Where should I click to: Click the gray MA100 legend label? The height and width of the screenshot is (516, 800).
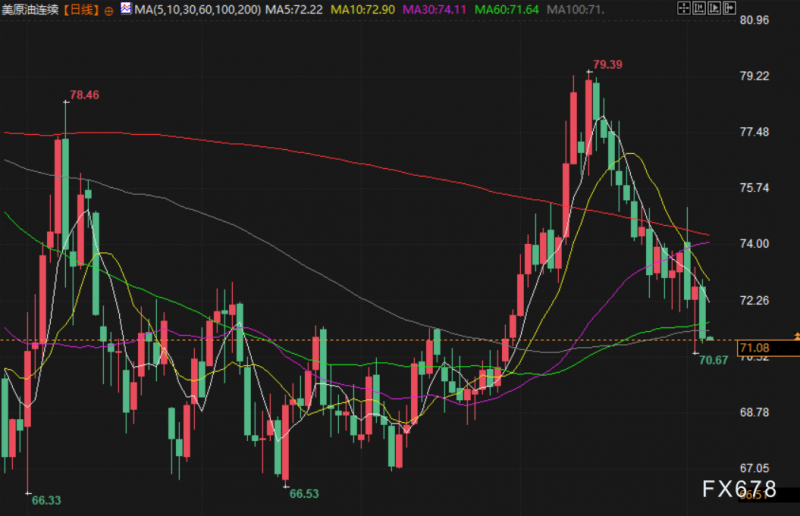click(576, 10)
